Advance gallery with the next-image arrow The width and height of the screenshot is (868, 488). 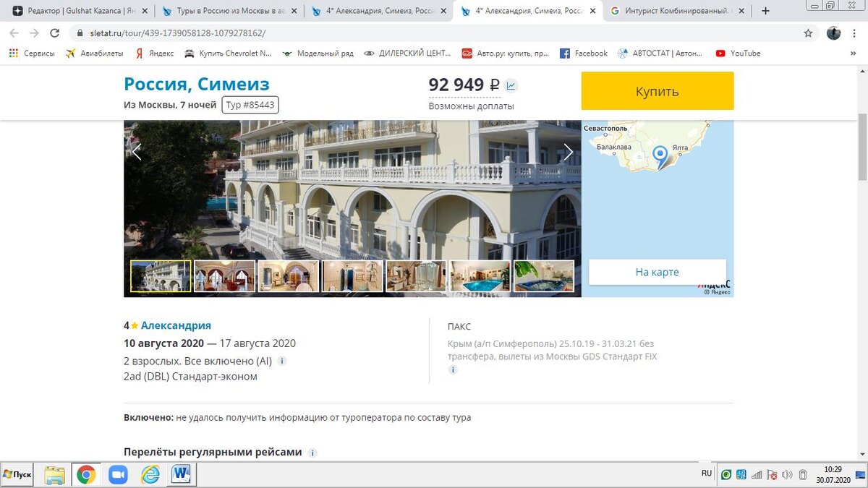click(x=569, y=152)
